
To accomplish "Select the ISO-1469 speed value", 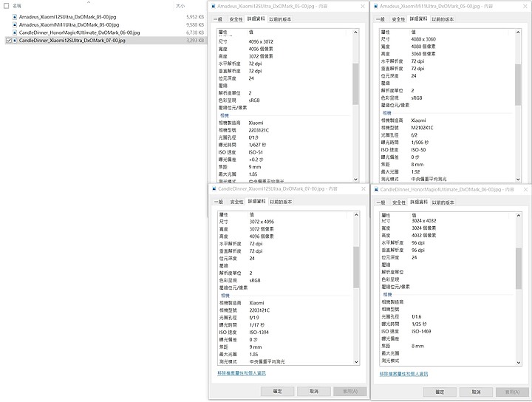I will [421, 331].
